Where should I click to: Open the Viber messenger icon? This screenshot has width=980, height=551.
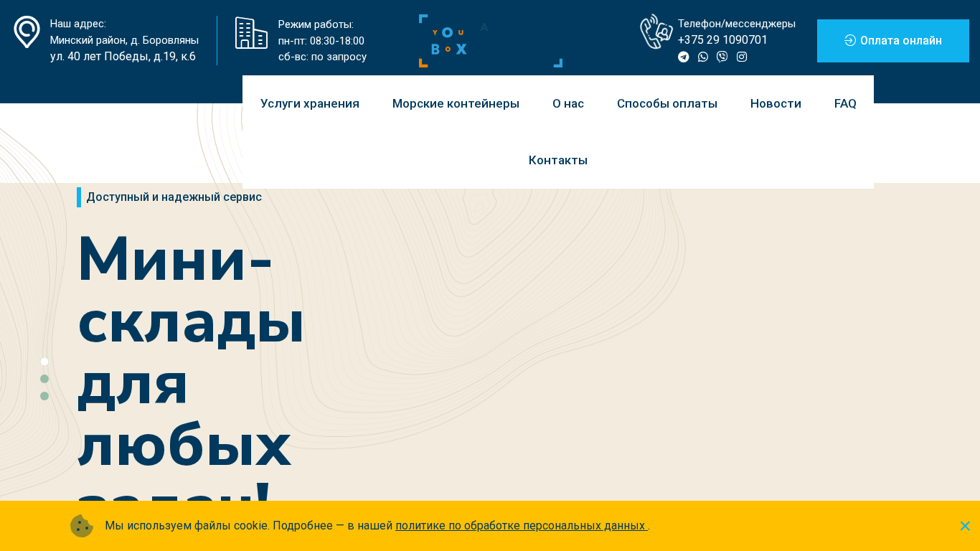click(x=722, y=57)
